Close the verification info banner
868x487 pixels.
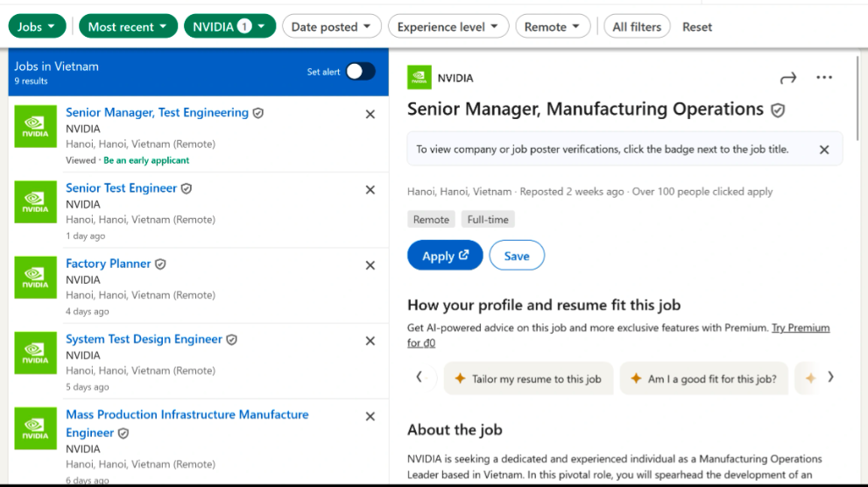click(x=823, y=150)
